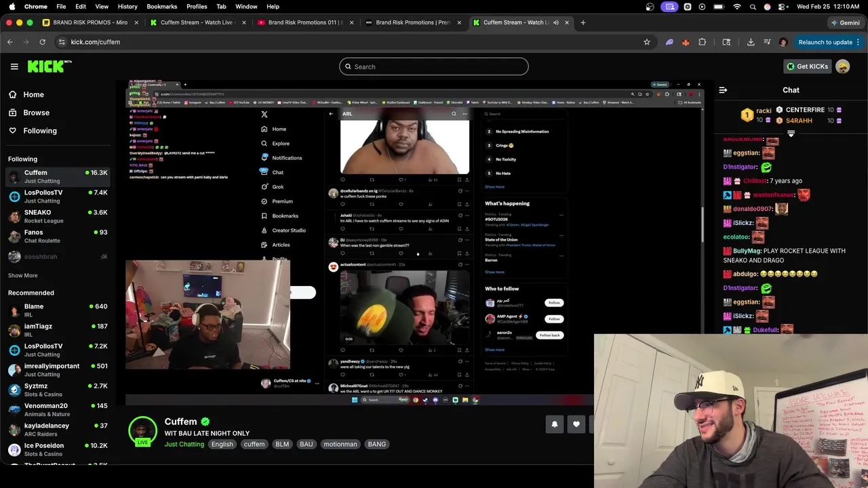868x488 pixels.
Task: Open Fanos Chat Roulette channel
Action: pos(57,236)
